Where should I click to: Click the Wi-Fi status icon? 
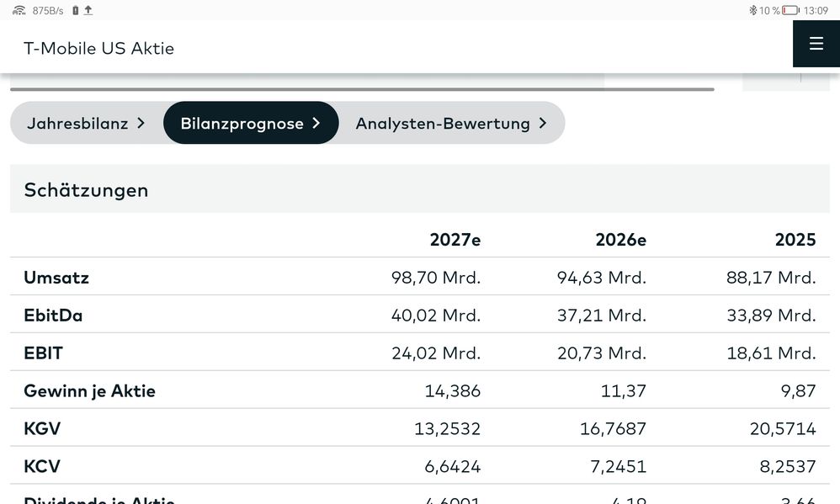[x=19, y=10]
